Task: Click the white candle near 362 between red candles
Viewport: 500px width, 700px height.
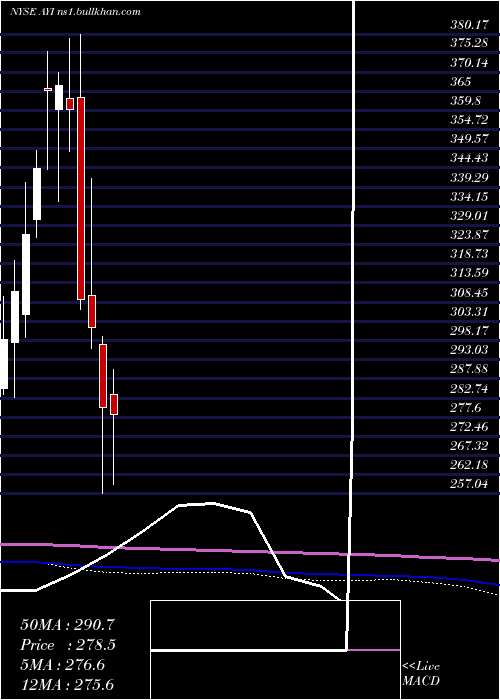Action: coord(59,97)
